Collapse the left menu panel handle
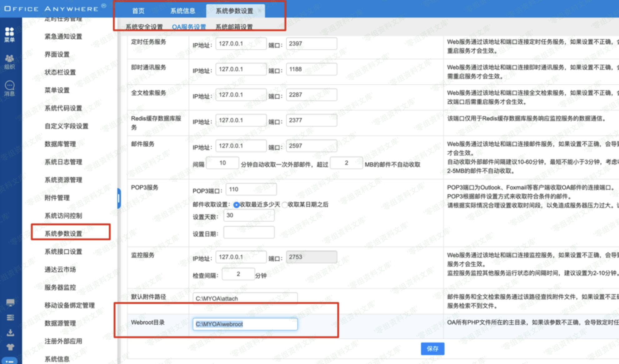619x364 pixels. tap(119, 198)
